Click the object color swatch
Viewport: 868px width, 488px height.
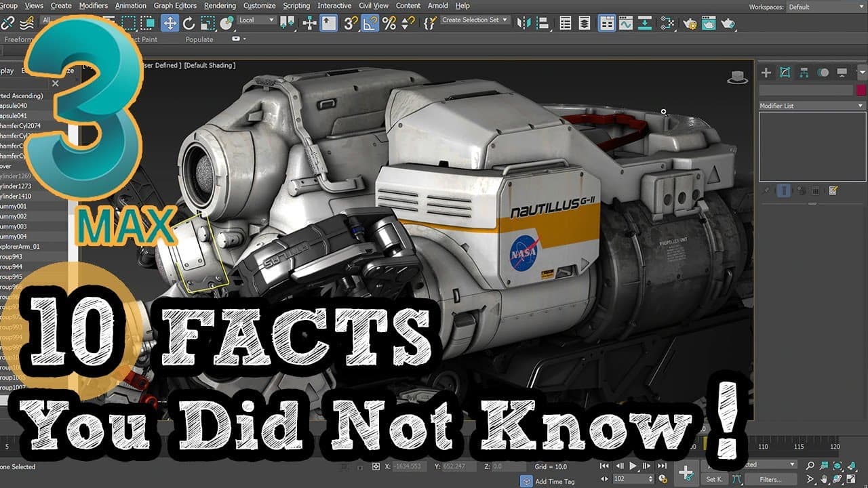[x=861, y=90]
